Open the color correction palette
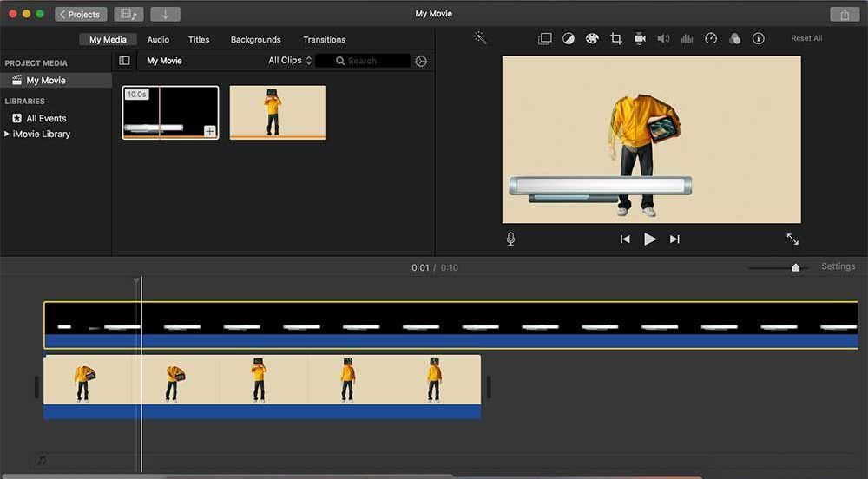 coord(592,39)
